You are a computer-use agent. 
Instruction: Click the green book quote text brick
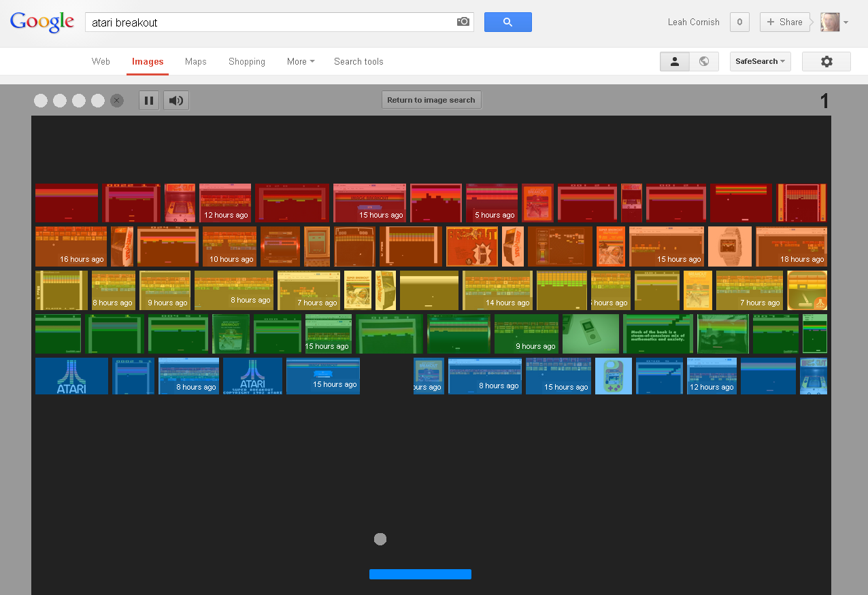658,334
